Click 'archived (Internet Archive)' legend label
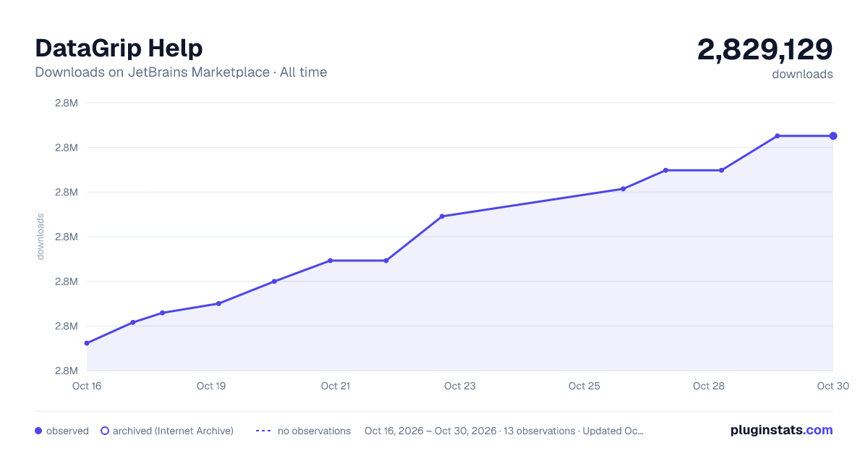Viewport: 868px width, 456px height. pos(173,431)
